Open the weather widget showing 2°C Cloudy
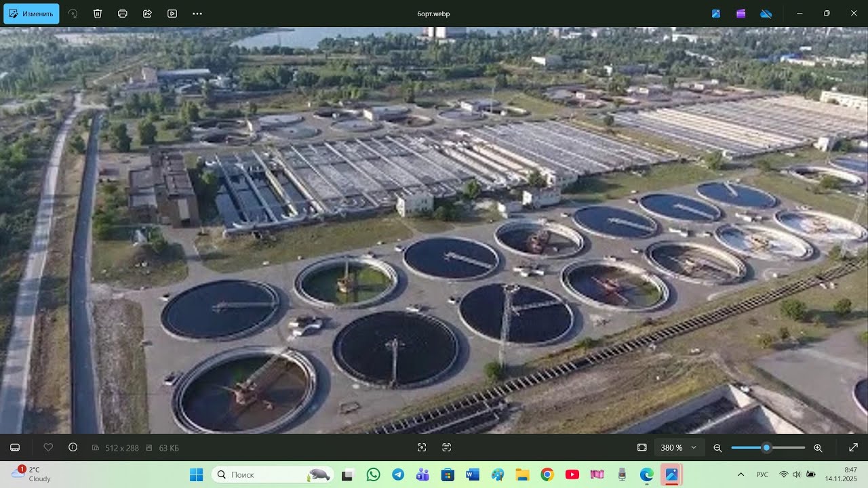The width and height of the screenshot is (868, 488). coord(31,474)
